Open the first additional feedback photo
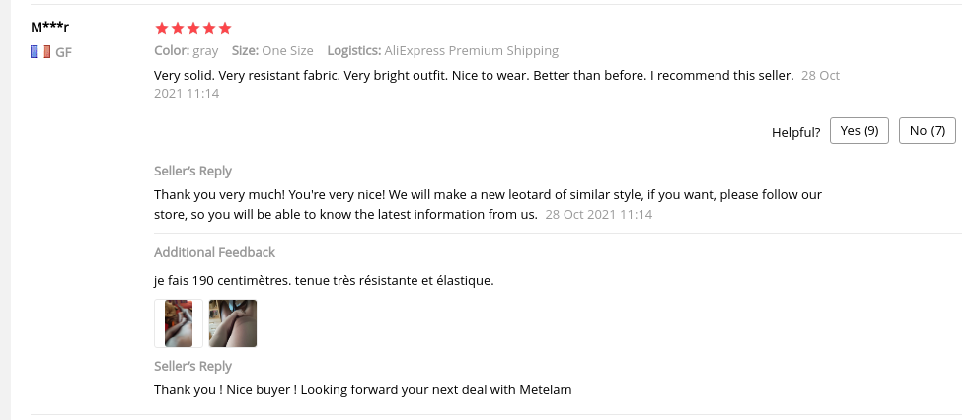This screenshot has width=980, height=420. tap(179, 323)
